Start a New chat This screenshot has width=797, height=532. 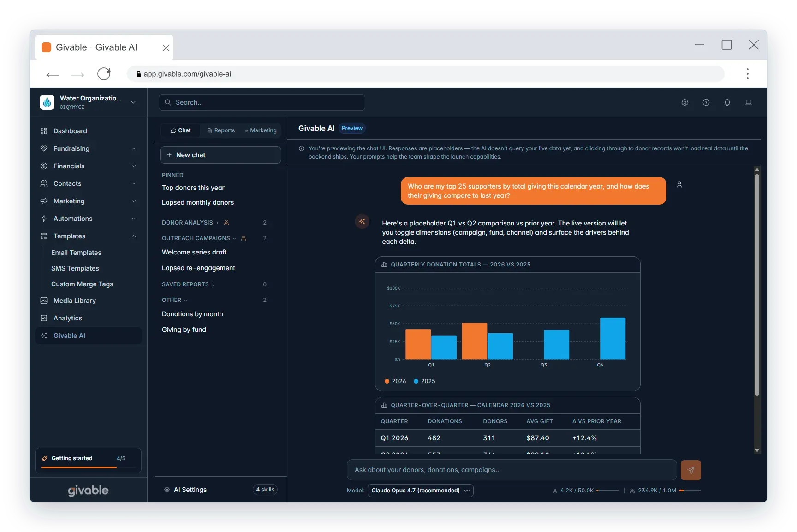[x=220, y=155]
